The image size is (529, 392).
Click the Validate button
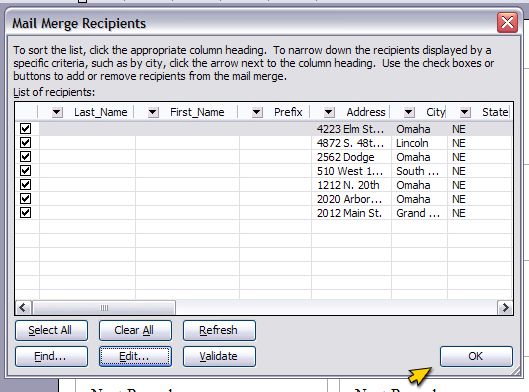[x=219, y=356]
